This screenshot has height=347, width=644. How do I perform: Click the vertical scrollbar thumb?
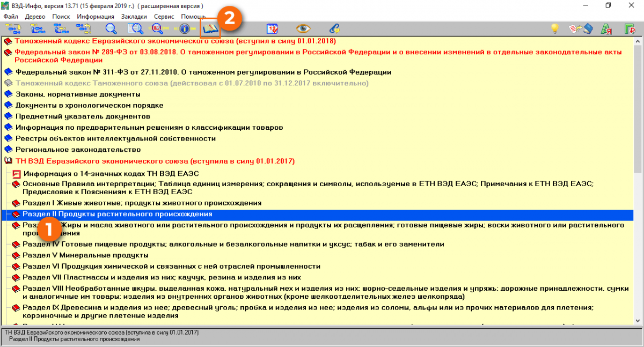638,110
